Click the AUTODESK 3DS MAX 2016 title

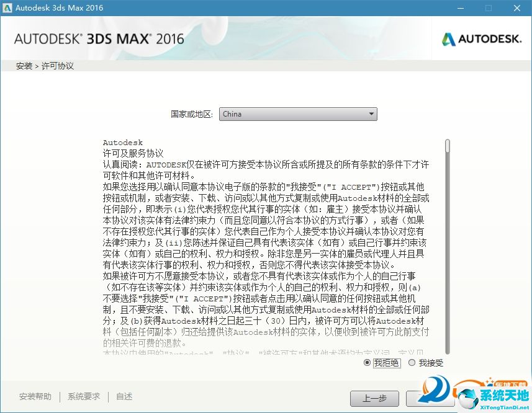(x=99, y=39)
